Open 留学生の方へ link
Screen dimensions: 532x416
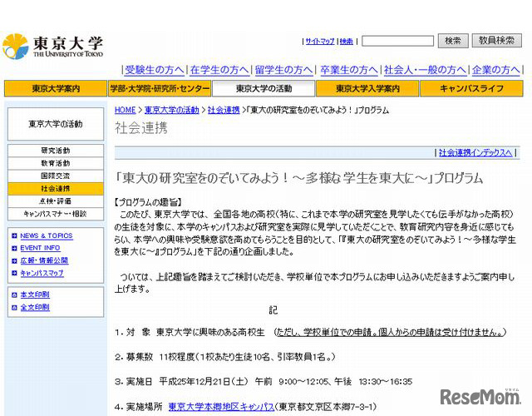tap(284, 70)
